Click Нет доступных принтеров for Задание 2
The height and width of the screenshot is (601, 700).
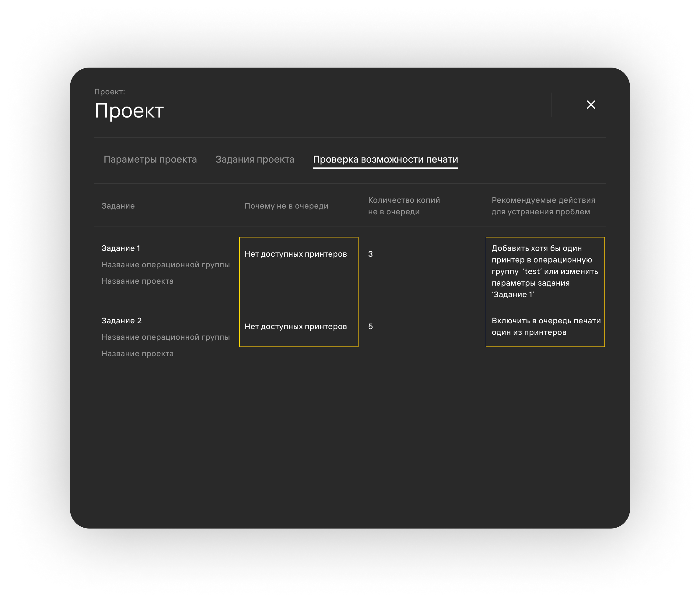pyautogui.click(x=296, y=326)
